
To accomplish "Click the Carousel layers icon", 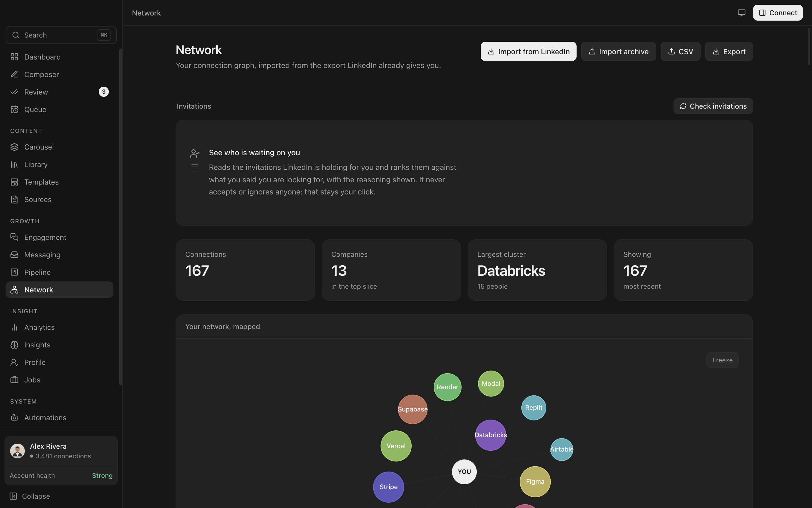I will [x=14, y=147].
